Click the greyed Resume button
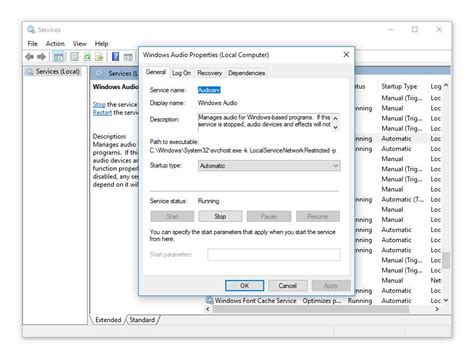Screen dimensions: 474x360 (318, 216)
